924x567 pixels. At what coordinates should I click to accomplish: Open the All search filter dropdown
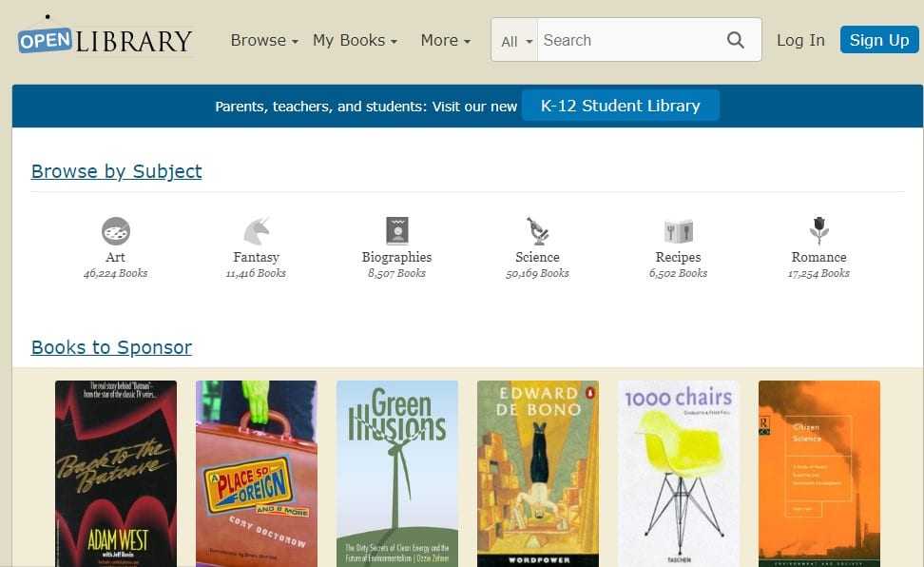[516, 41]
